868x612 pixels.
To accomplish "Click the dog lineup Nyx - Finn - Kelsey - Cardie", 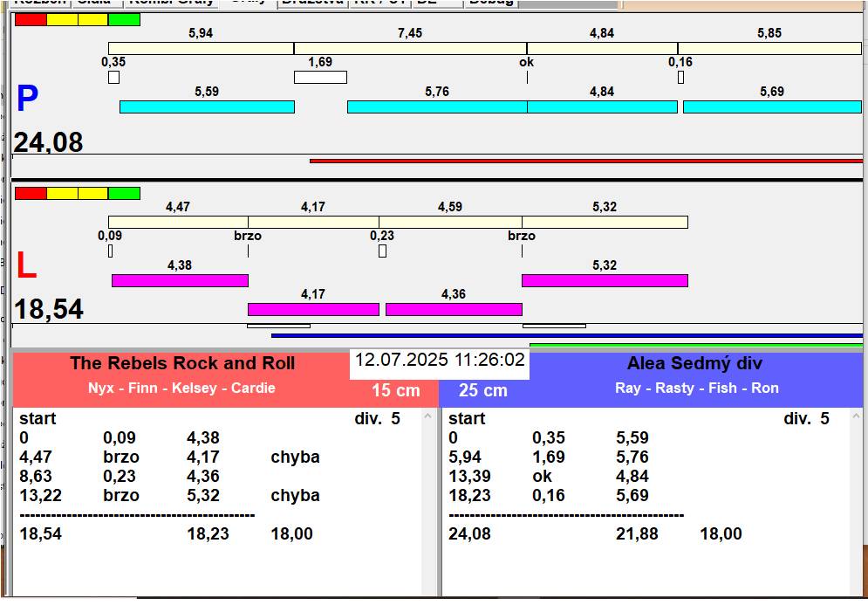I will (x=181, y=388).
